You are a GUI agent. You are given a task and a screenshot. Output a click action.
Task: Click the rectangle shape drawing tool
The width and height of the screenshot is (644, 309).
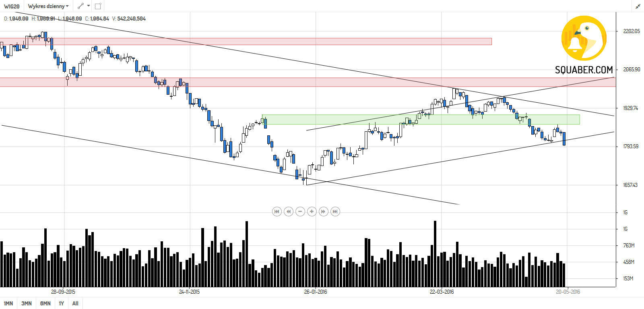coord(98,6)
